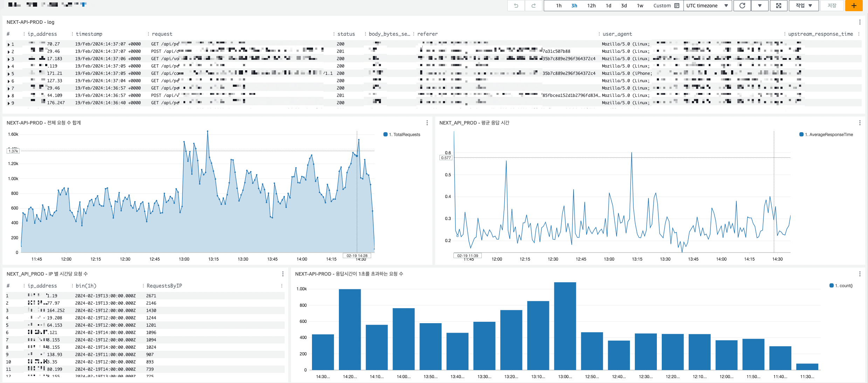The height and width of the screenshot is (383, 868).
Task: Toggle the count() legend series
Action: tap(843, 286)
